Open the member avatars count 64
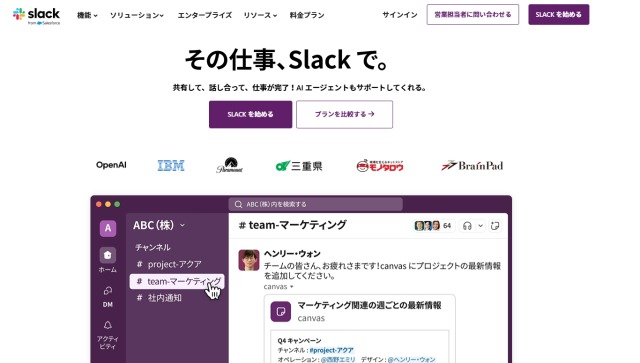This screenshot has width=640, height=363. 433,226
